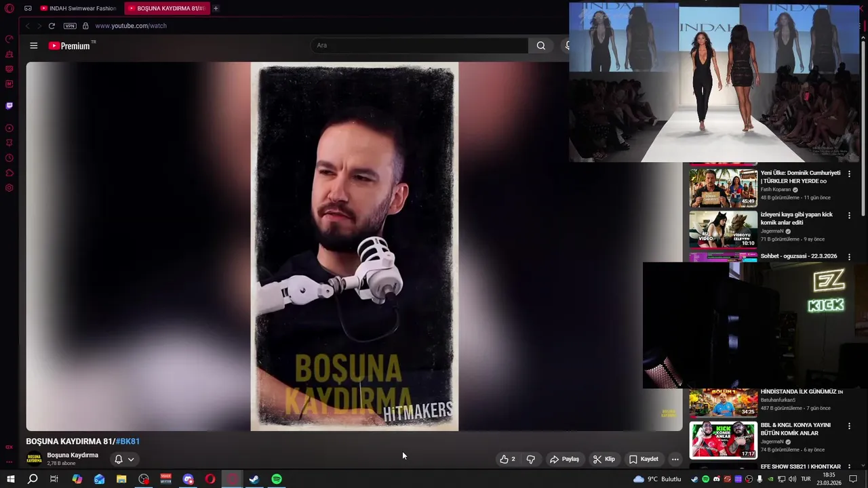Open History clock icon in sidebar
This screenshot has height=488, width=868.
pos(9,158)
